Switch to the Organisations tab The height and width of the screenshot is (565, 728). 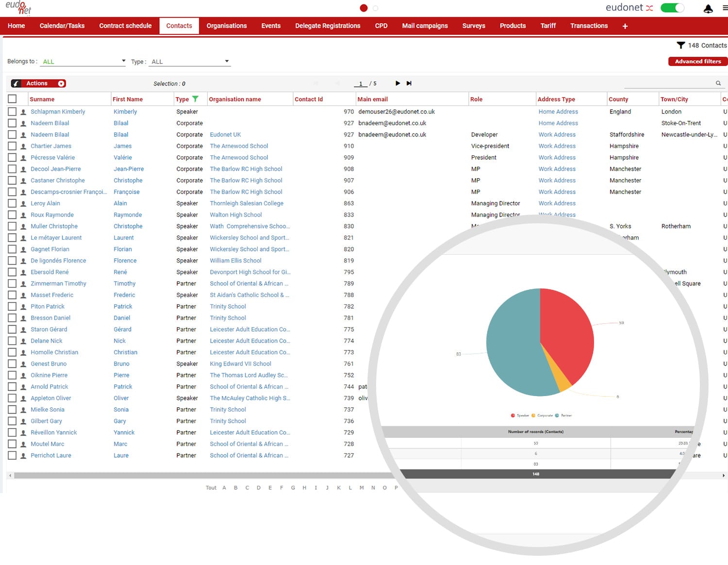coord(227,26)
